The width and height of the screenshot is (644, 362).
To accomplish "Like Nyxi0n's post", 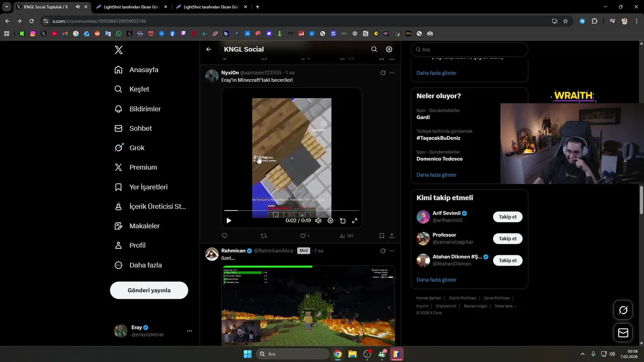I will (x=305, y=235).
